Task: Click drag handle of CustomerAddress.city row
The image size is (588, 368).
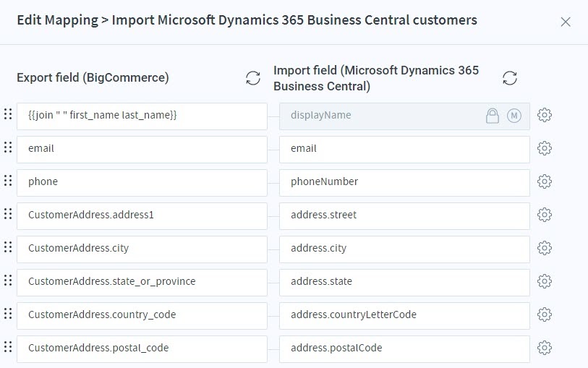Action: 8,247
